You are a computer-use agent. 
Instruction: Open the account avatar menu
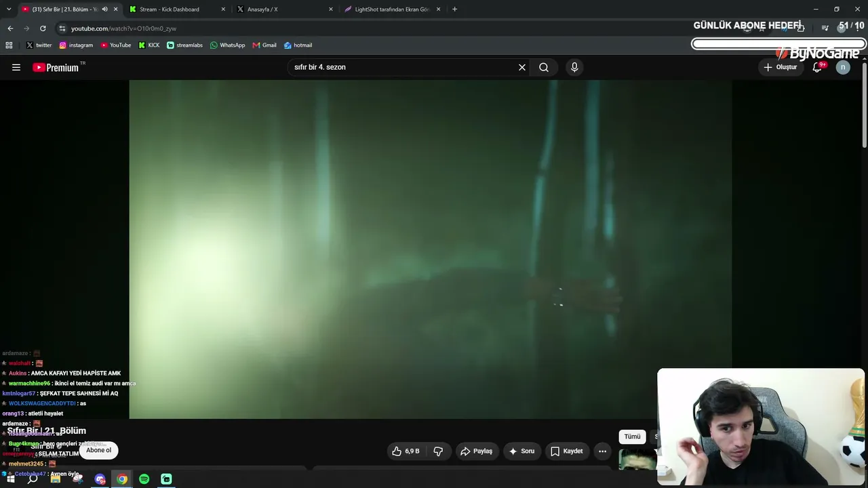pyautogui.click(x=843, y=67)
